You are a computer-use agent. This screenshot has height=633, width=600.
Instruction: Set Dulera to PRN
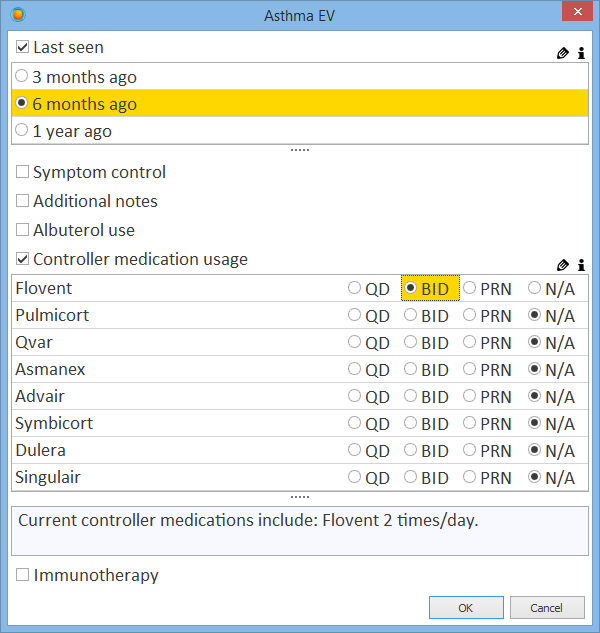tap(469, 450)
